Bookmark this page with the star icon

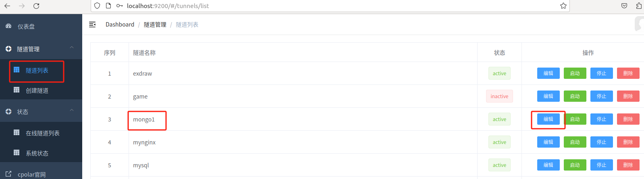[563, 6]
